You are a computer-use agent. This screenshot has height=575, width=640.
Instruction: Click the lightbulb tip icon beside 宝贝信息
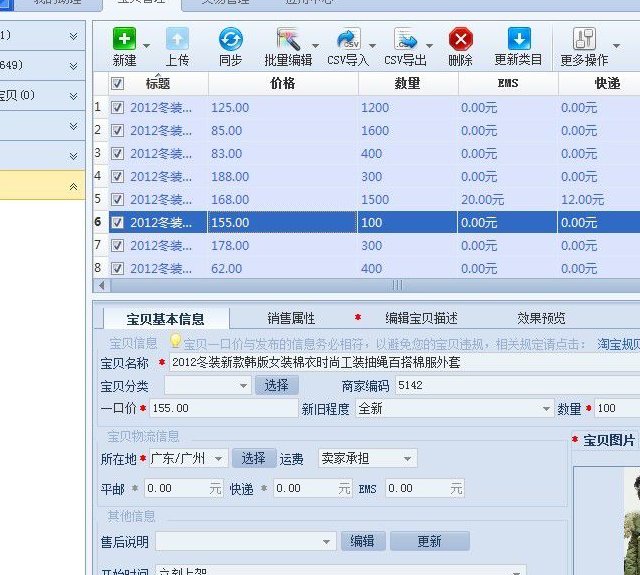click(x=176, y=341)
